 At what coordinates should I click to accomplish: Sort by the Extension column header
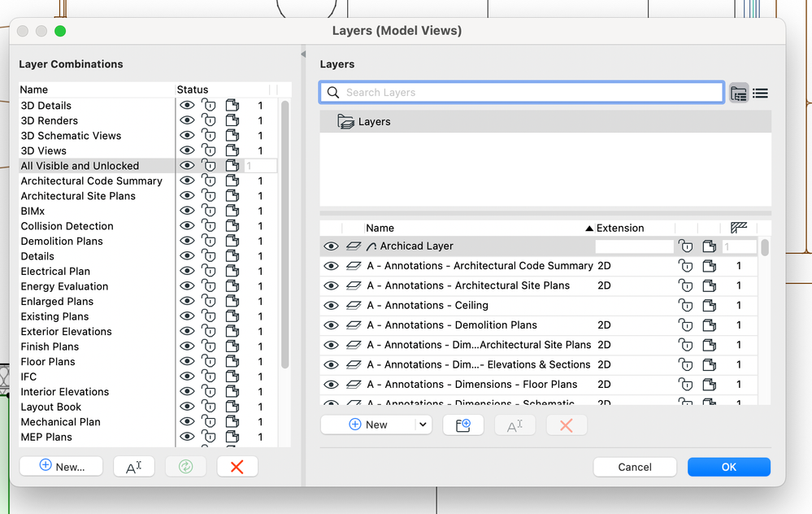pos(619,229)
